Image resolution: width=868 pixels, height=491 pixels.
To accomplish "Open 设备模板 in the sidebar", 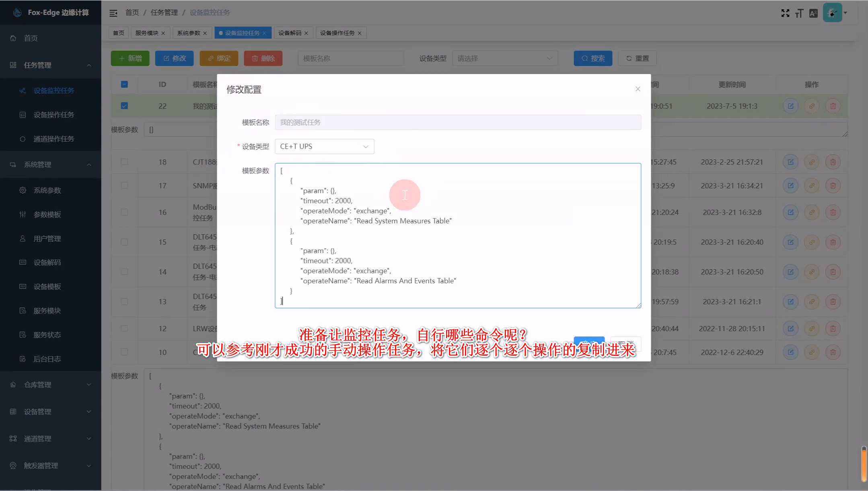I will 47,287.
